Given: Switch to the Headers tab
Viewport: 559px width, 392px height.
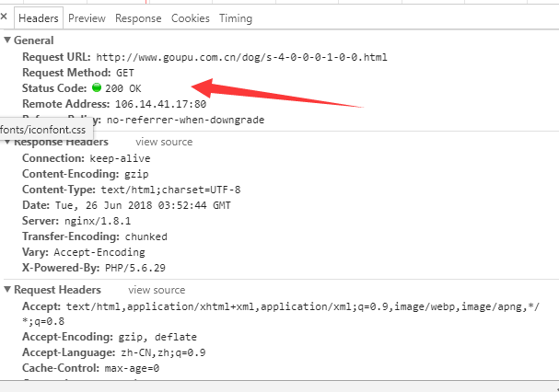Looking at the screenshot, I should (39, 18).
